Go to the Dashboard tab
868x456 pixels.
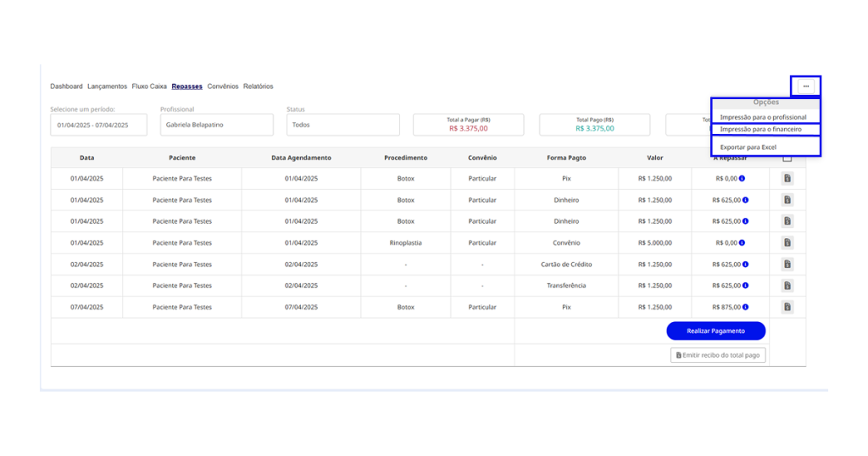click(66, 86)
